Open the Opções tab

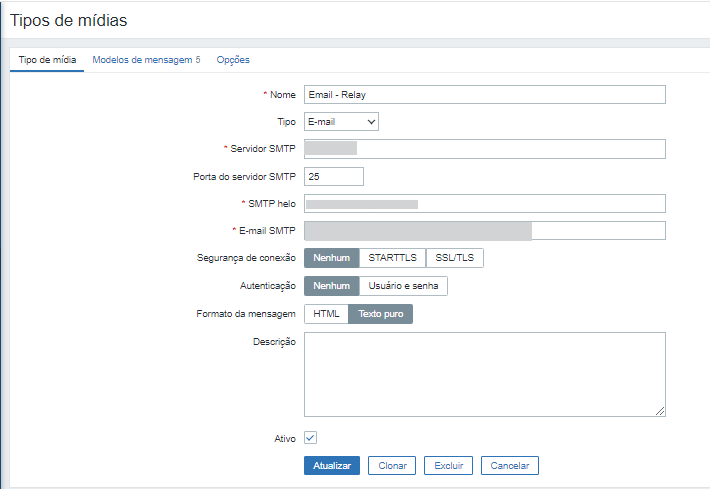point(233,60)
